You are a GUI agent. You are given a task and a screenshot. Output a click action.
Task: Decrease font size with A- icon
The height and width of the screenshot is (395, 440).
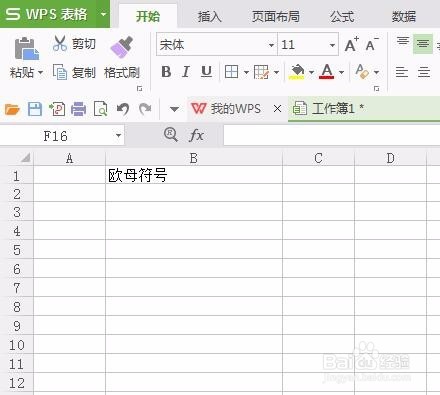click(372, 44)
